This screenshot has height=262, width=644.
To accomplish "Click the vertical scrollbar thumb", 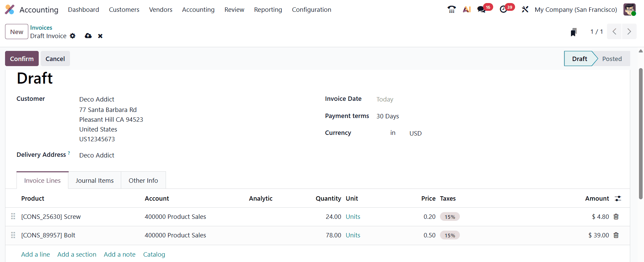I will pos(641,134).
